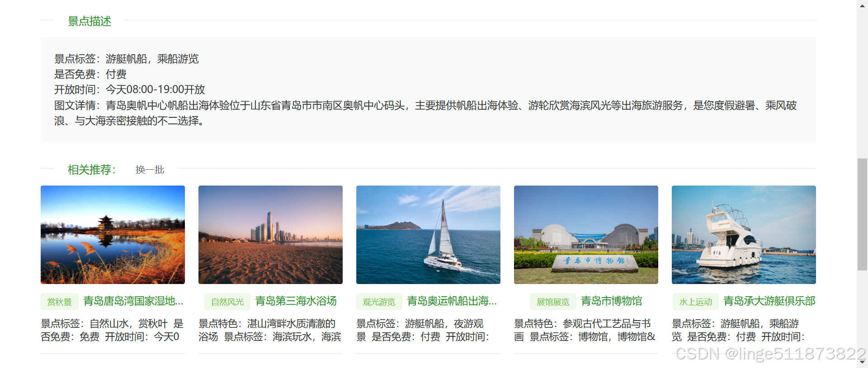This screenshot has height=368, width=868.
Task: Click the 景点描述 section heading
Action: [90, 21]
